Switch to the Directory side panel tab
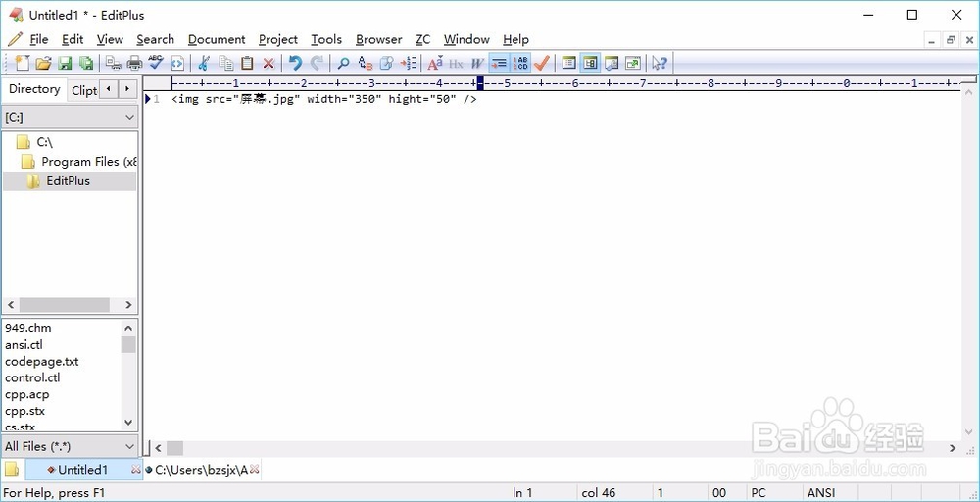This screenshot has height=502, width=980. pyautogui.click(x=34, y=89)
